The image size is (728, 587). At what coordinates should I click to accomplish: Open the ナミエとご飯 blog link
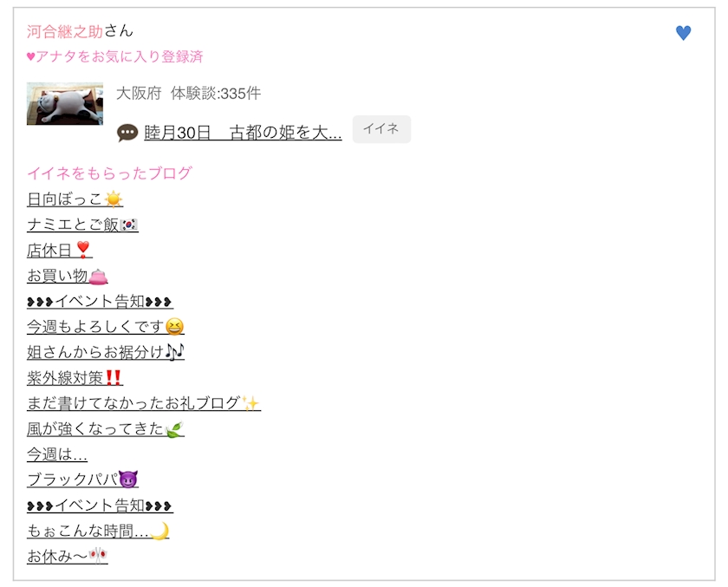pyautogui.click(x=82, y=225)
